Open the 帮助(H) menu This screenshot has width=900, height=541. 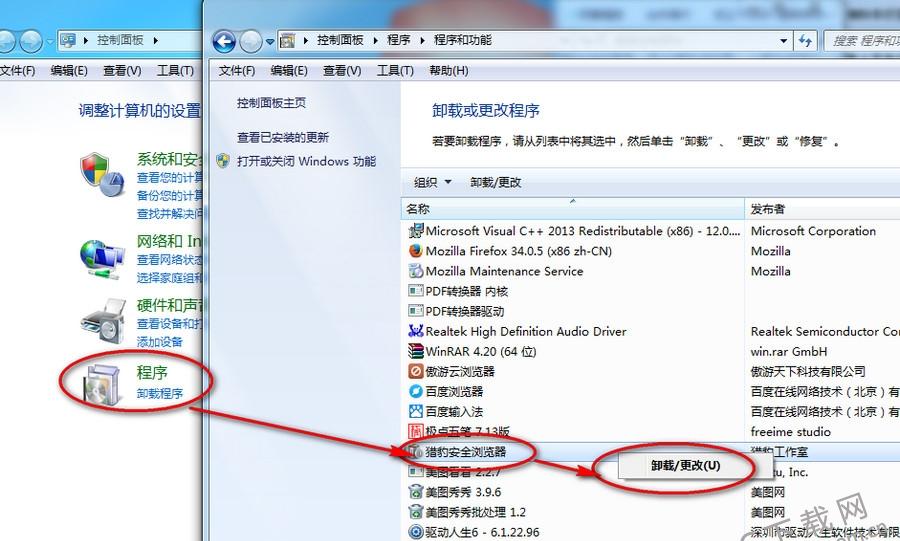click(449, 71)
